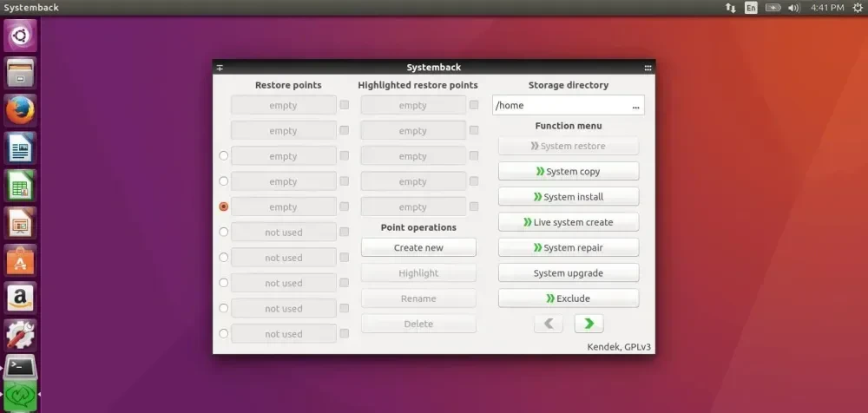This screenshot has height=413, width=868.
Task: Open LibreOffice Writer from the dock
Action: coord(21,148)
